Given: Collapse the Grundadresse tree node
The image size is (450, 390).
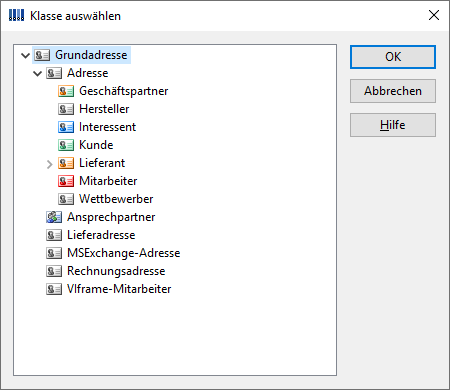Looking at the screenshot, I should tap(25, 55).
